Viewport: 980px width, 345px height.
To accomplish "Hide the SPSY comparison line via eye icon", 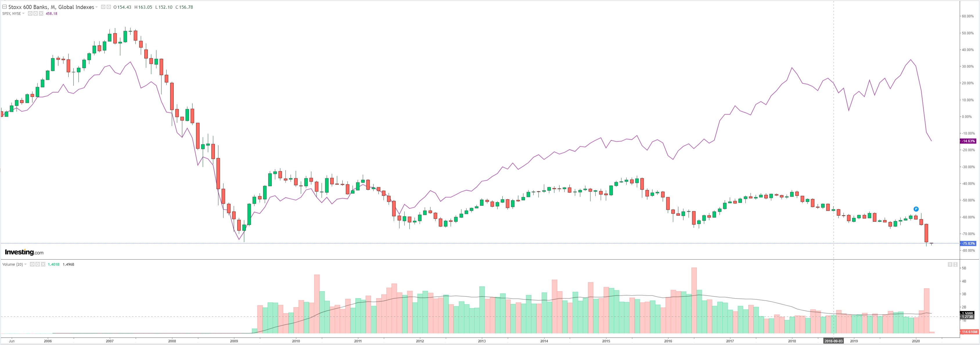I will (x=30, y=14).
